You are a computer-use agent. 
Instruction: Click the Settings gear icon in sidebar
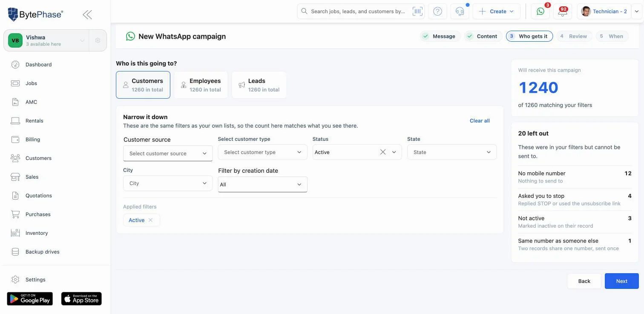coord(15,280)
